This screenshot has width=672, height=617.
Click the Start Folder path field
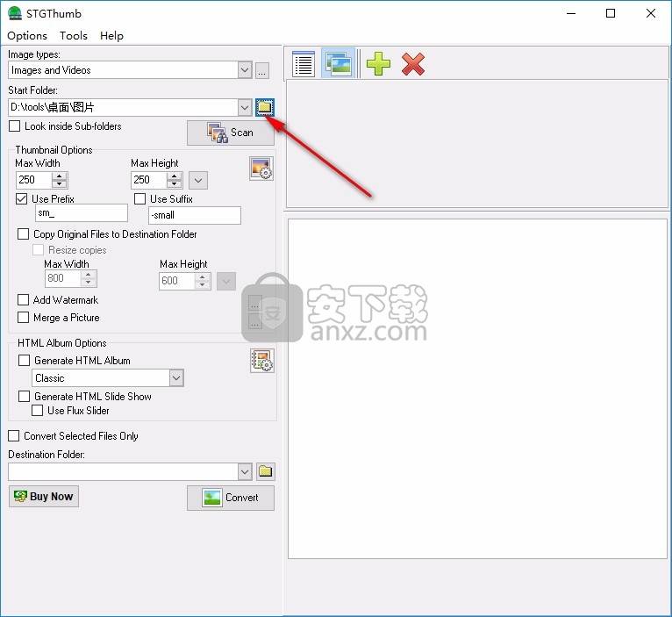[123, 107]
